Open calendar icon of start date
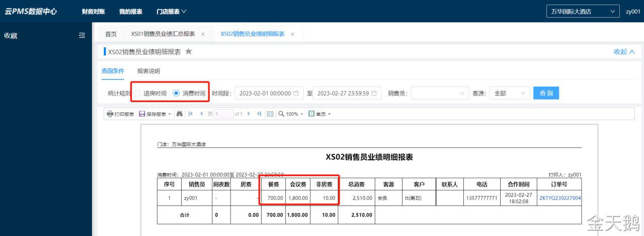This screenshot has height=236, width=644. point(296,93)
